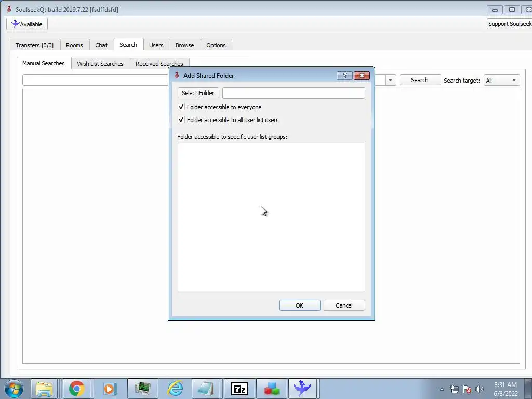Image resolution: width=532 pixels, height=399 pixels.
Task: Click the folder path input field
Action: click(294, 93)
